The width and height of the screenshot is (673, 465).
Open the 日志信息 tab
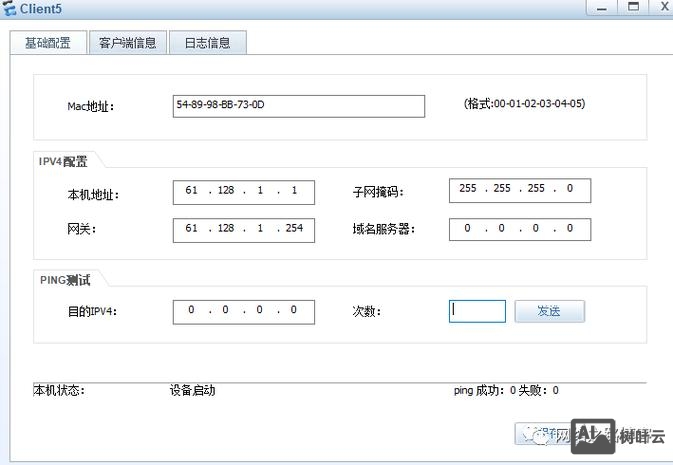[207, 43]
